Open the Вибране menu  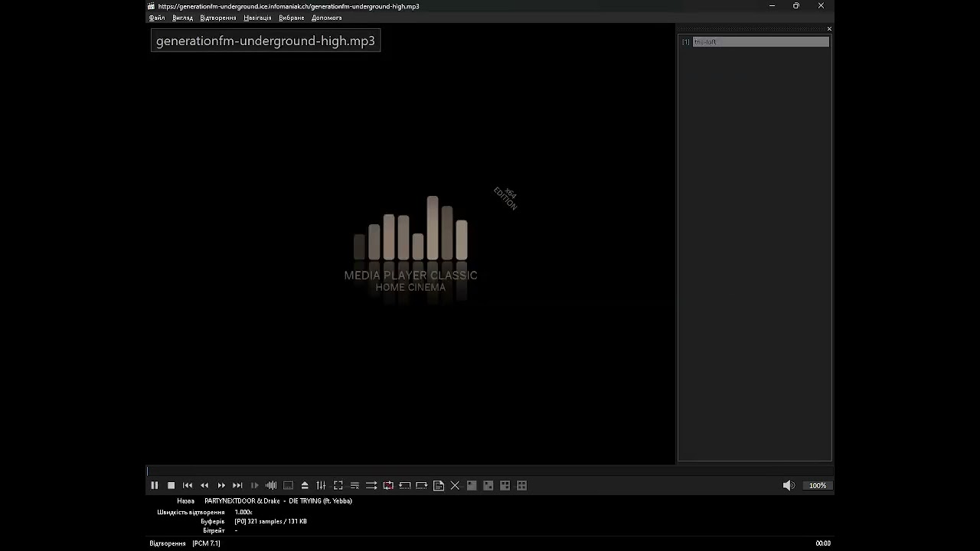291,18
